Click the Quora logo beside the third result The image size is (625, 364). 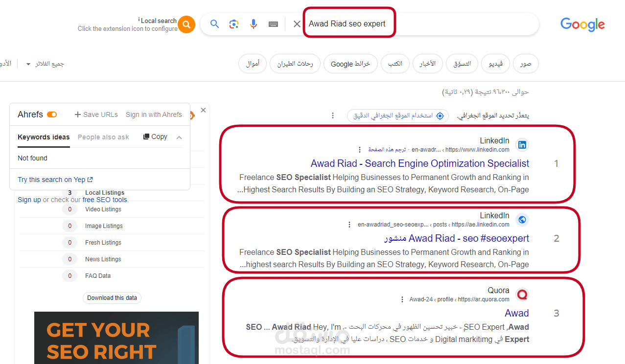click(x=522, y=294)
